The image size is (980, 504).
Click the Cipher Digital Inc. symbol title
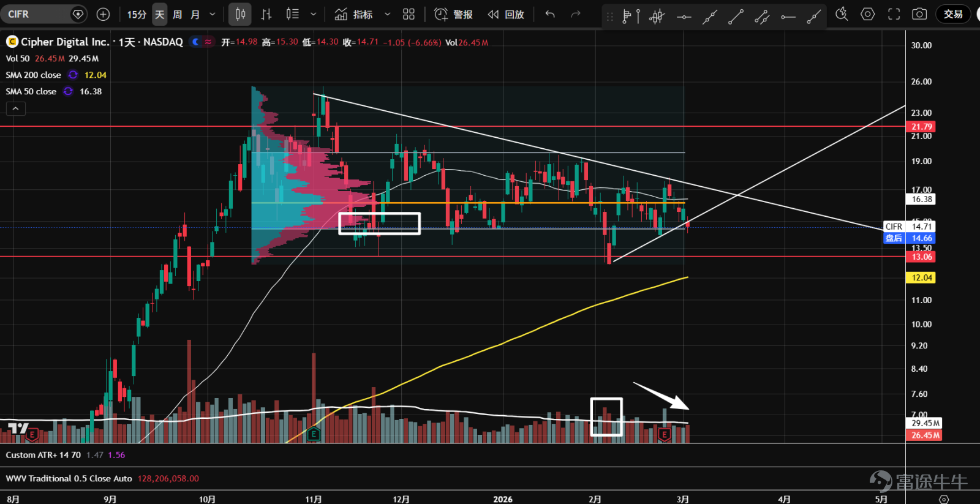coord(65,42)
